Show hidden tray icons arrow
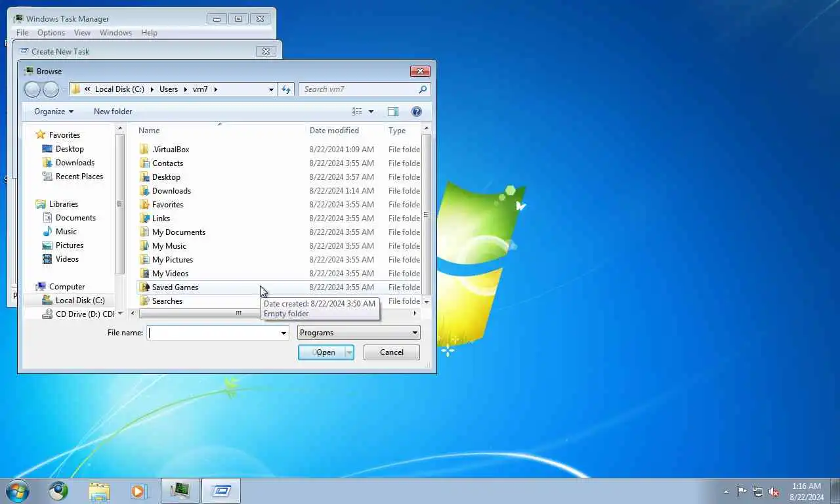 726,492
